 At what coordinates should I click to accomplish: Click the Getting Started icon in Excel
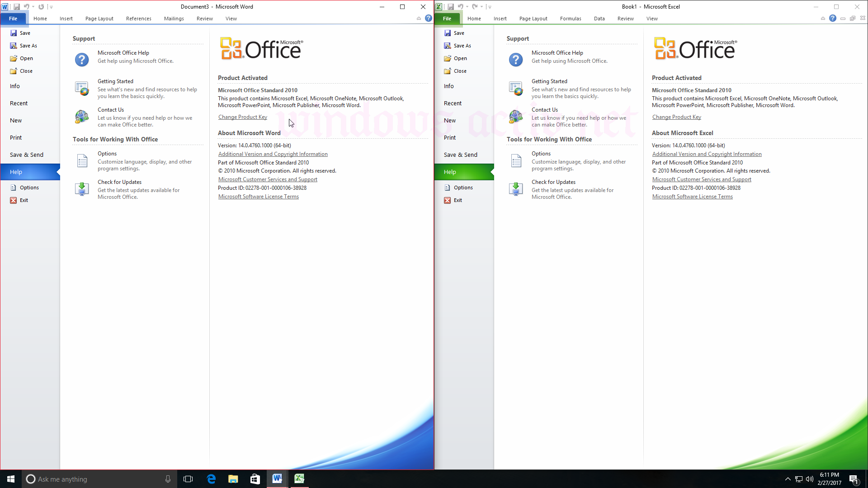pos(516,88)
